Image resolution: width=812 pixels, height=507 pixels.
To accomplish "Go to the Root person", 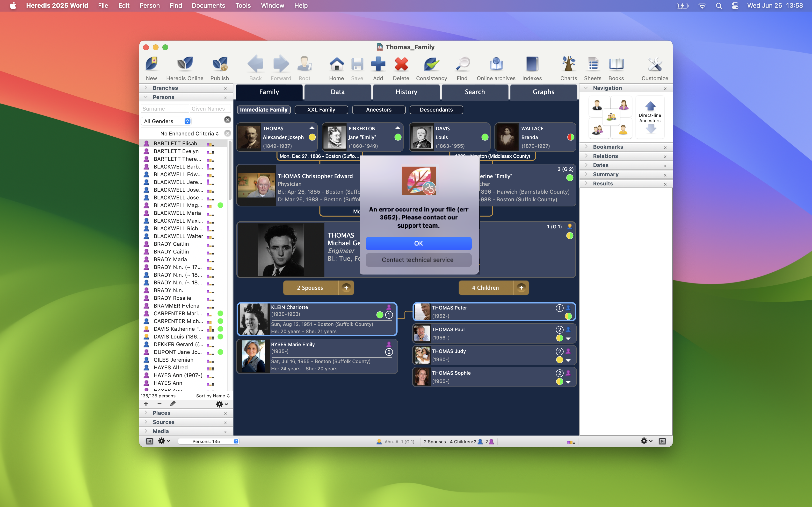I will [304, 67].
